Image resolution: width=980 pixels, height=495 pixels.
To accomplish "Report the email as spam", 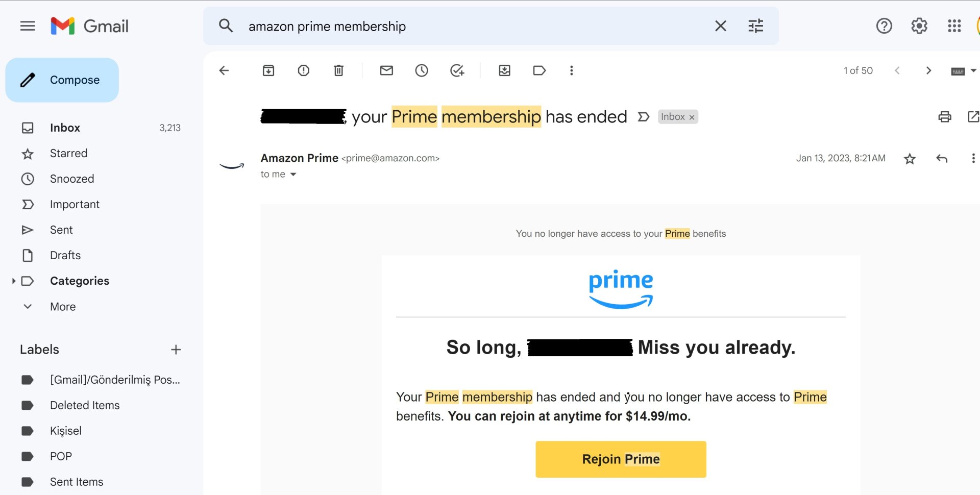I will (x=303, y=70).
